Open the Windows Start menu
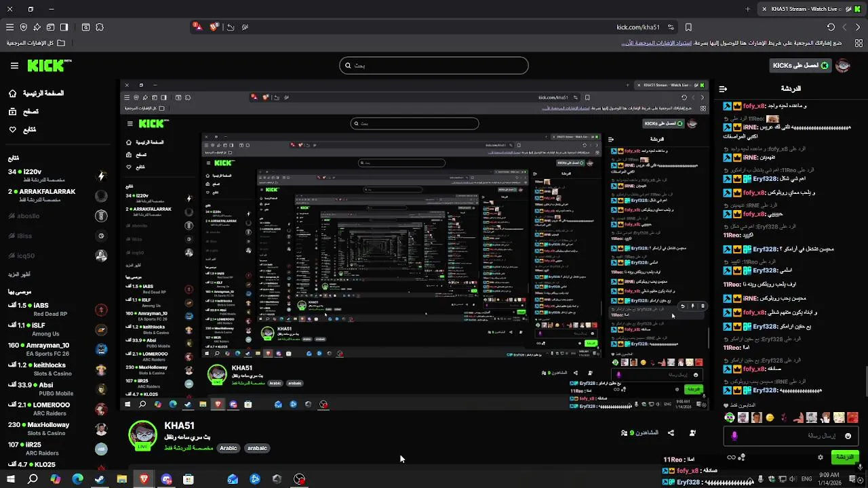The image size is (868, 488). [x=11, y=479]
